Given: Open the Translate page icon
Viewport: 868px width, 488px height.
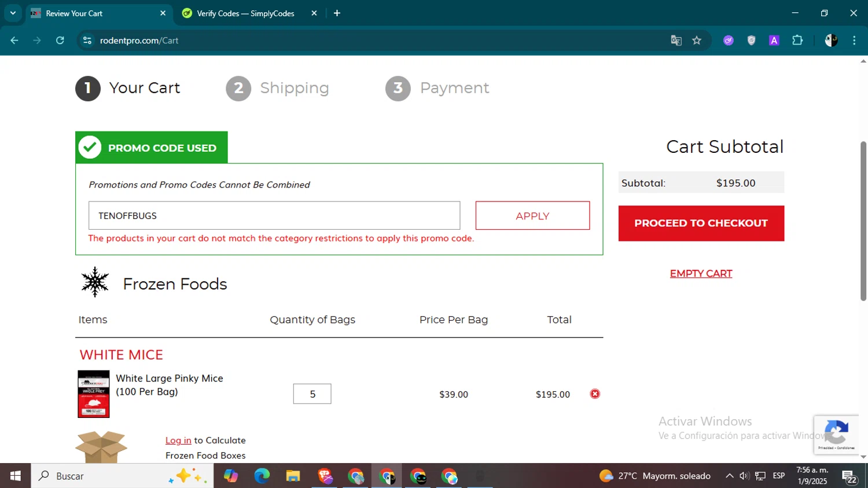Looking at the screenshot, I should click(x=676, y=41).
